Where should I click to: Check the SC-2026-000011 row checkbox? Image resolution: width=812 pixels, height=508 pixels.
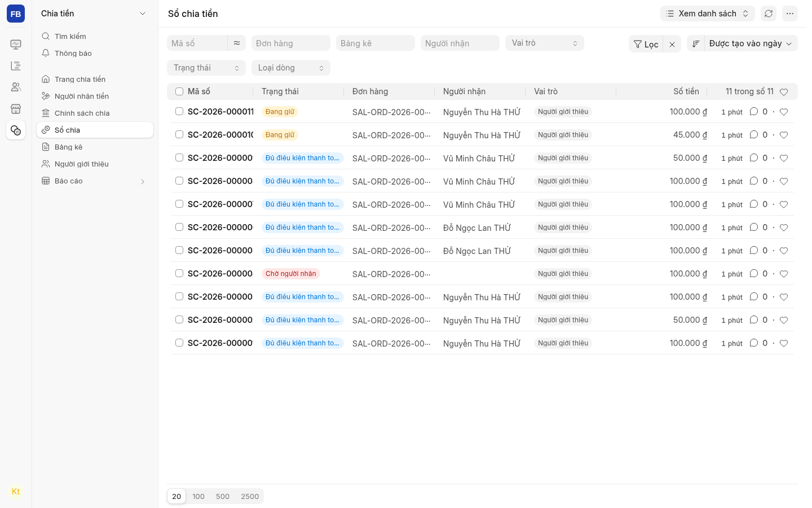[179, 111]
